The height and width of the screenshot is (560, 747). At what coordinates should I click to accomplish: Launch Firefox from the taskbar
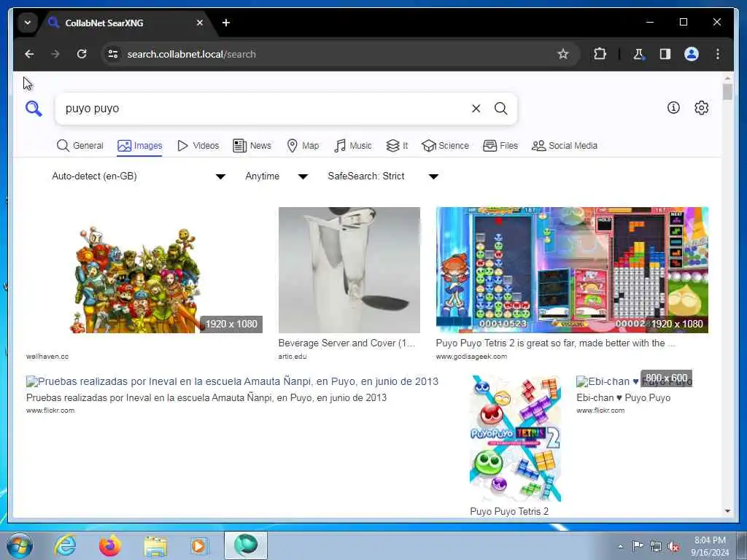tap(109, 545)
